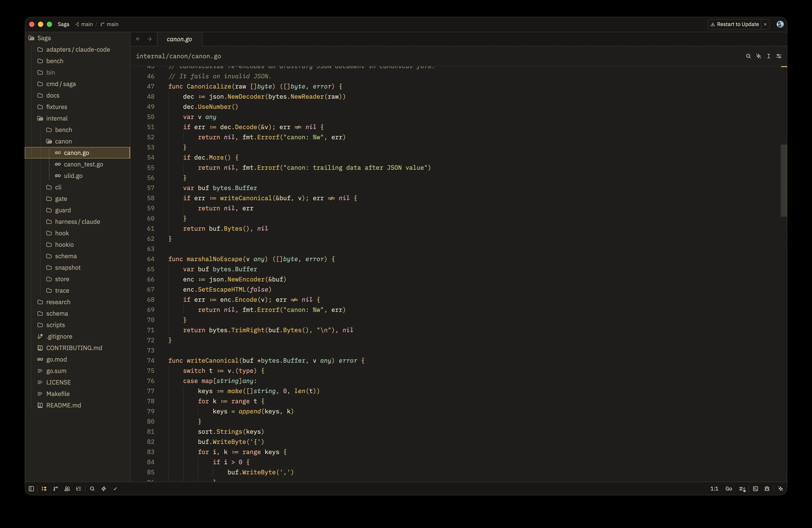Open the Go language selector in status bar

click(x=728, y=488)
